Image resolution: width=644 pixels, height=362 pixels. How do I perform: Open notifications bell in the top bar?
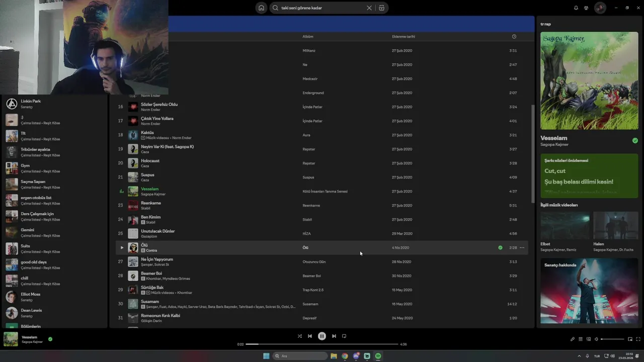coord(576,8)
